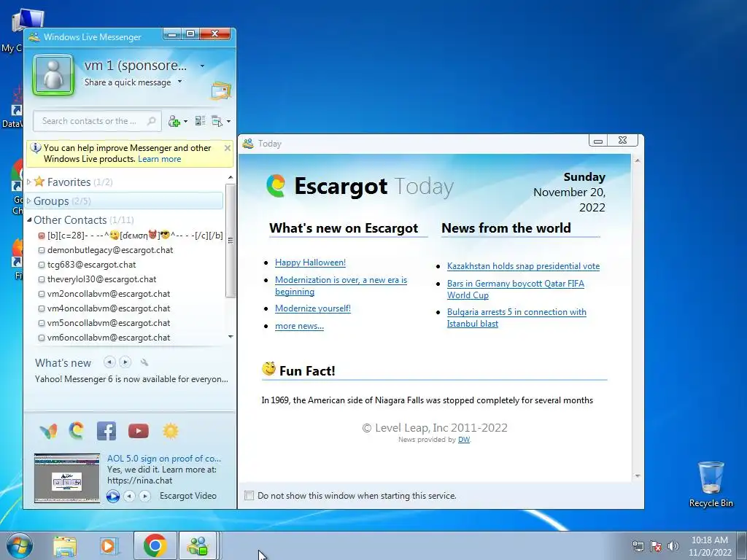Image resolution: width=747 pixels, height=560 pixels.
Task: Click the user display picture avatar
Action: coord(53,75)
